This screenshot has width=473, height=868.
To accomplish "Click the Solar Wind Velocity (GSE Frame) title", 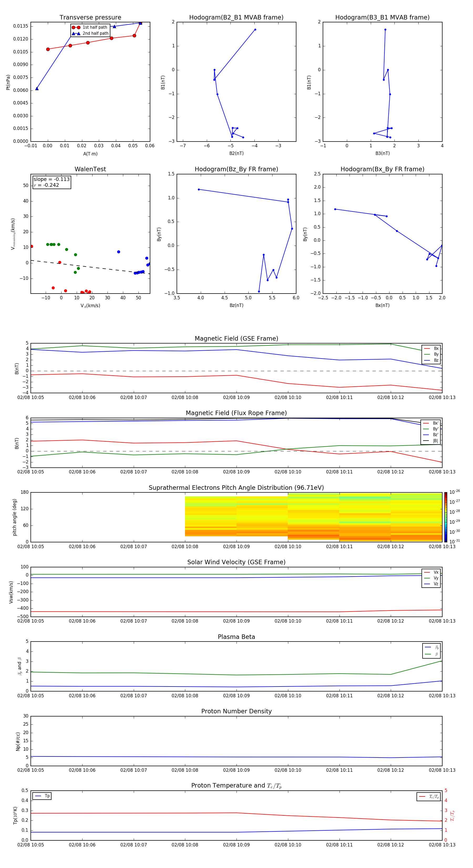I will [x=236, y=562].
